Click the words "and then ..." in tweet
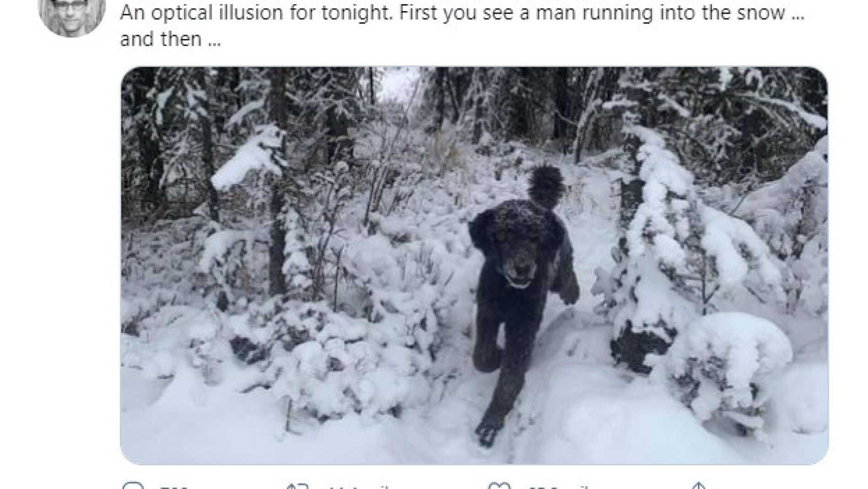This screenshot has height=489, width=868. click(x=170, y=39)
